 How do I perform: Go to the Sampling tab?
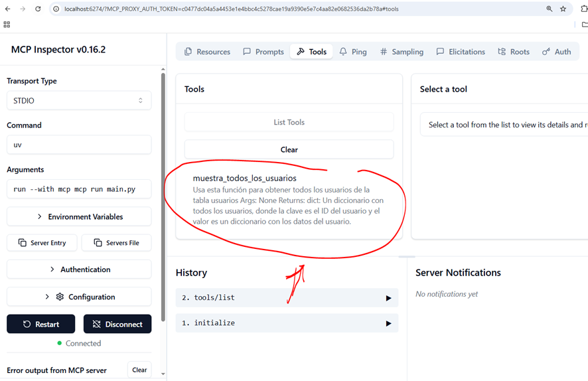pyautogui.click(x=402, y=52)
